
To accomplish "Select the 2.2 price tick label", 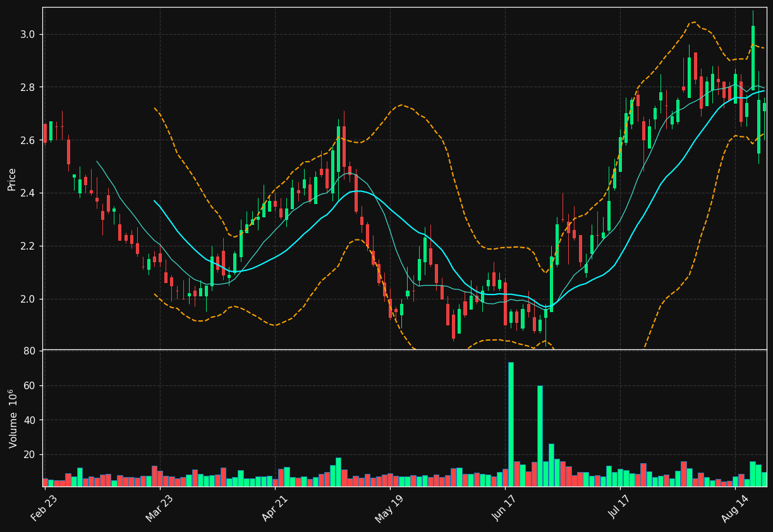I will 27,246.
